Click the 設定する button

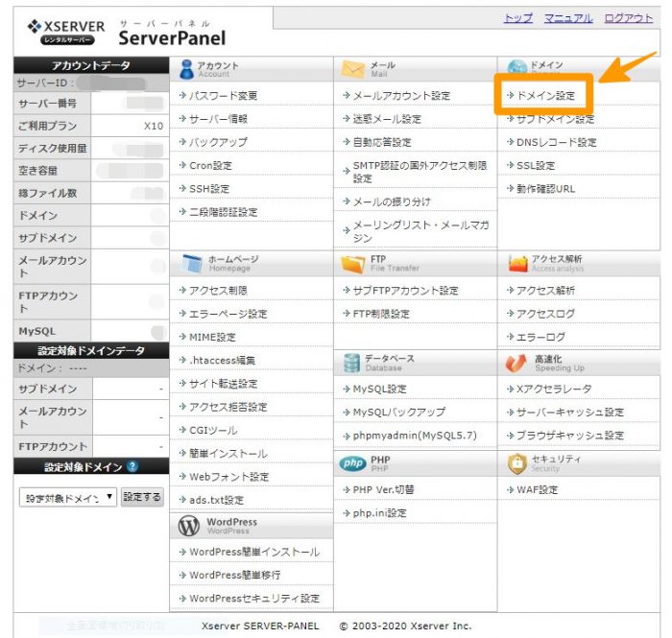pyautogui.click(x=142, y=497)
